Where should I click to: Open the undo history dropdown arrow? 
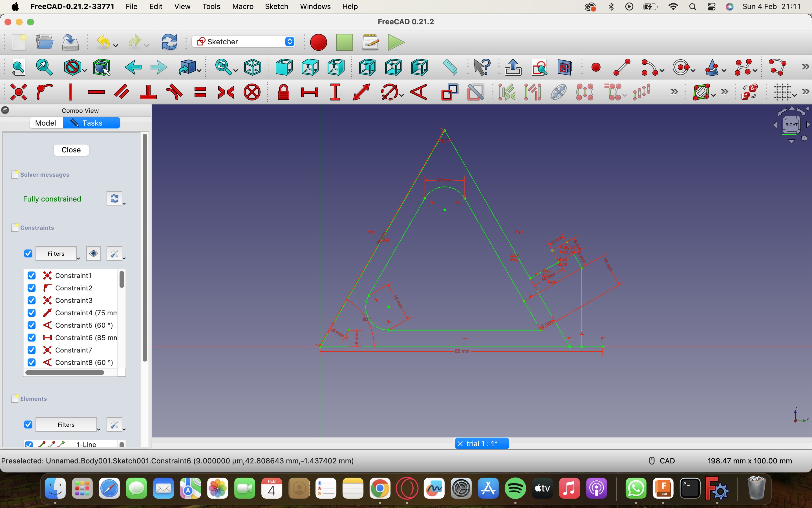(116, 45)
